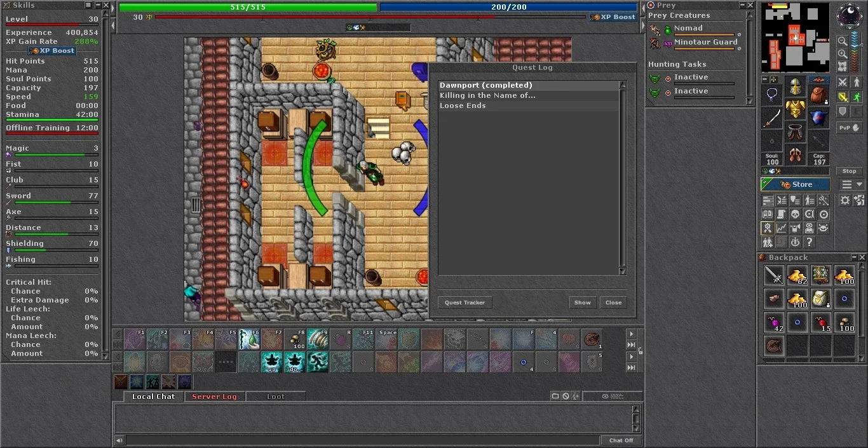Go to previous page of top action bar
This screenshot has height=448, width=868.
[x=118, y=334]
